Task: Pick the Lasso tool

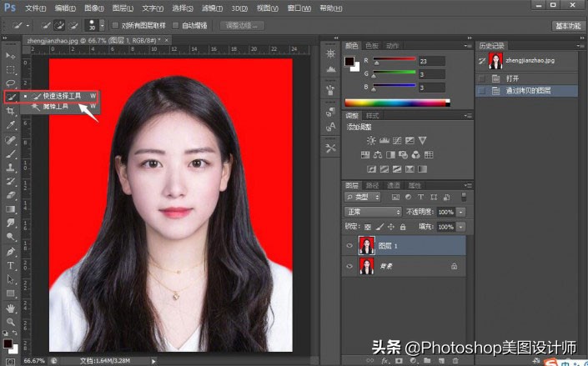Action: click(x=11, y=83)
